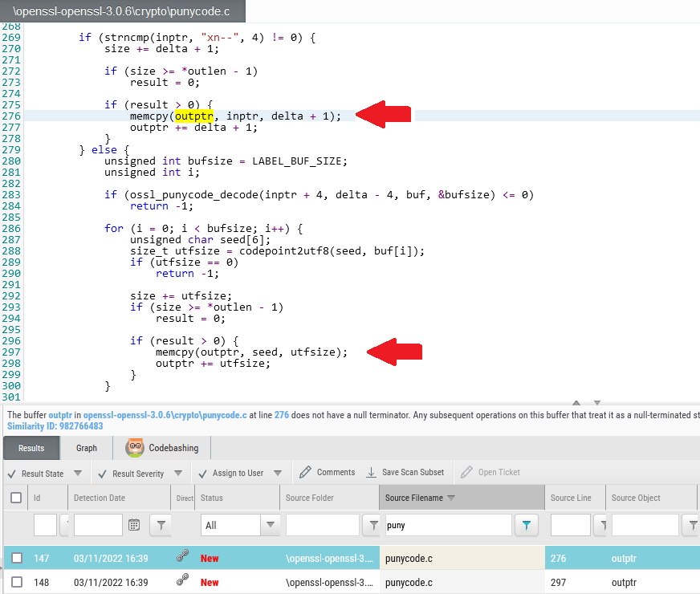
Task: Click the Source Filename filter icon
Action: (x=527, y=525)
